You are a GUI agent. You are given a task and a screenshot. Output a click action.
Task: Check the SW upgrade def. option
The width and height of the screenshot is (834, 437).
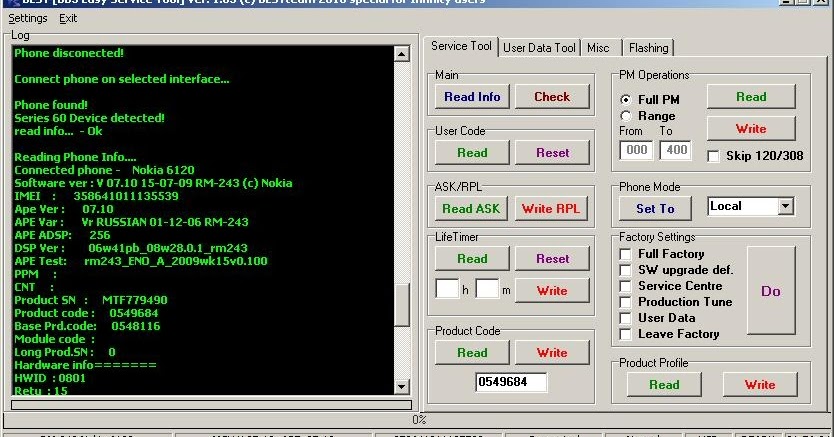[626, 270]
